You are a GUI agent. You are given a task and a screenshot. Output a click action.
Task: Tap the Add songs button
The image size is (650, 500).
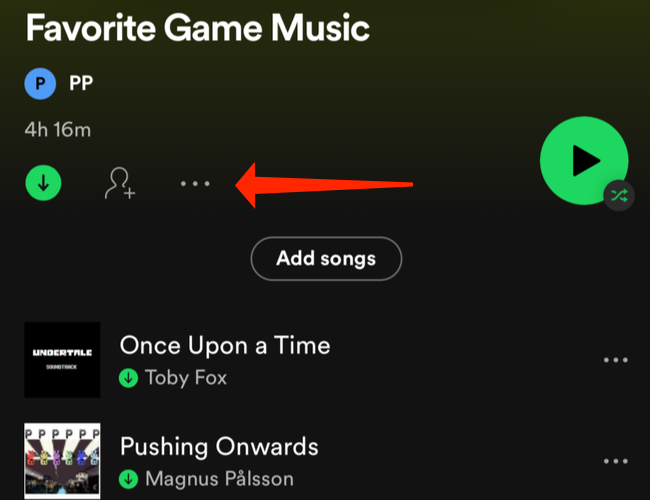point(326,259)
